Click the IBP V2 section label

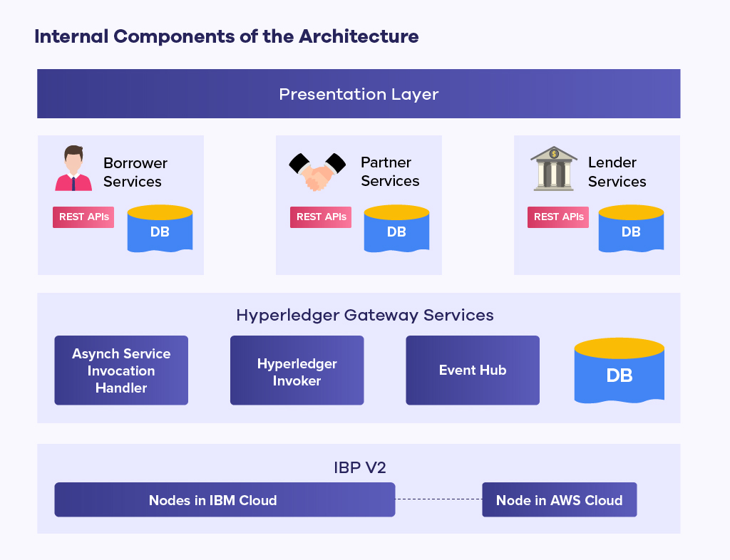coord(359,468)
